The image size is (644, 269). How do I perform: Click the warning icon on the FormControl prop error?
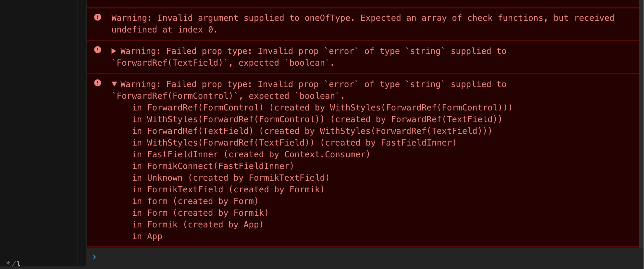point(97,83)
